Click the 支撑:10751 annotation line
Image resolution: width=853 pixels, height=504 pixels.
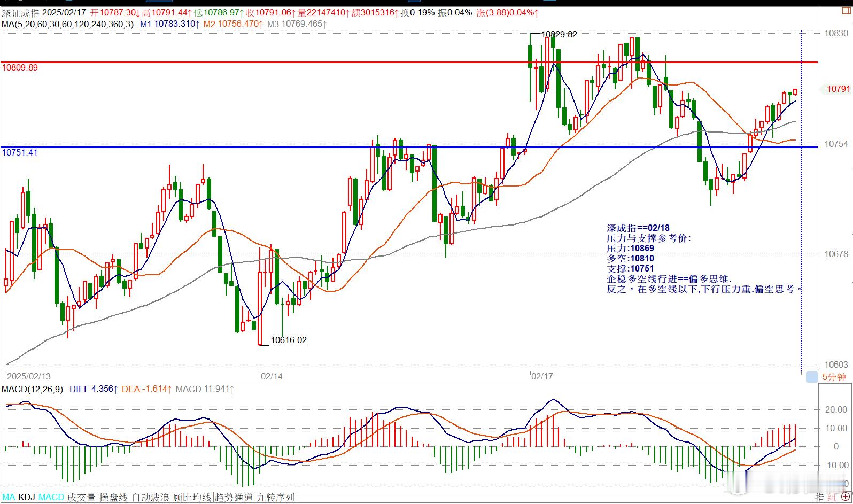[630, 268]
